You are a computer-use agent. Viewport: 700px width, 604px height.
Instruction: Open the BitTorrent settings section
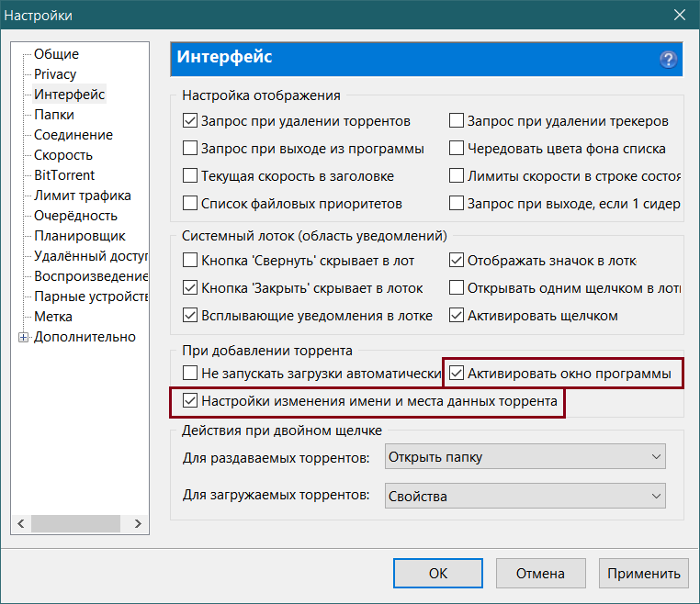[x=64, y=175]
